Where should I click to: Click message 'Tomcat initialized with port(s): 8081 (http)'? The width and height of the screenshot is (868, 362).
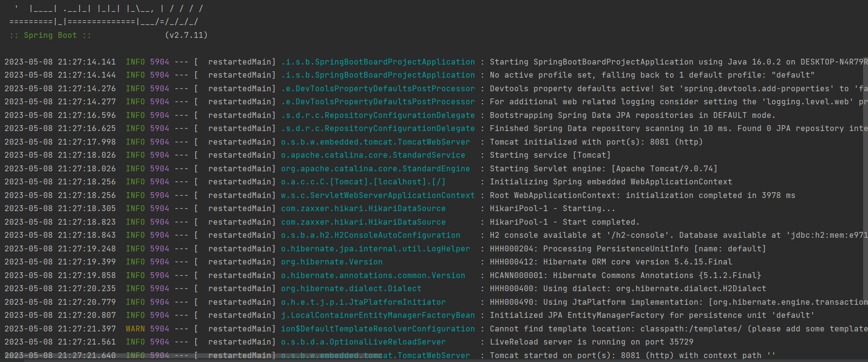tap(597, 142)
